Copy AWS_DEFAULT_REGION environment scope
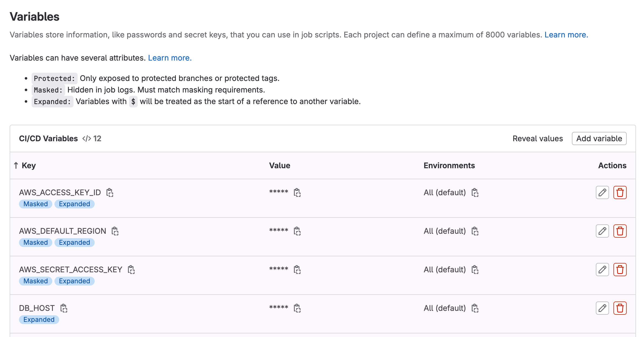The width and height of the screenshot is (644, 337). coord(475,231)
